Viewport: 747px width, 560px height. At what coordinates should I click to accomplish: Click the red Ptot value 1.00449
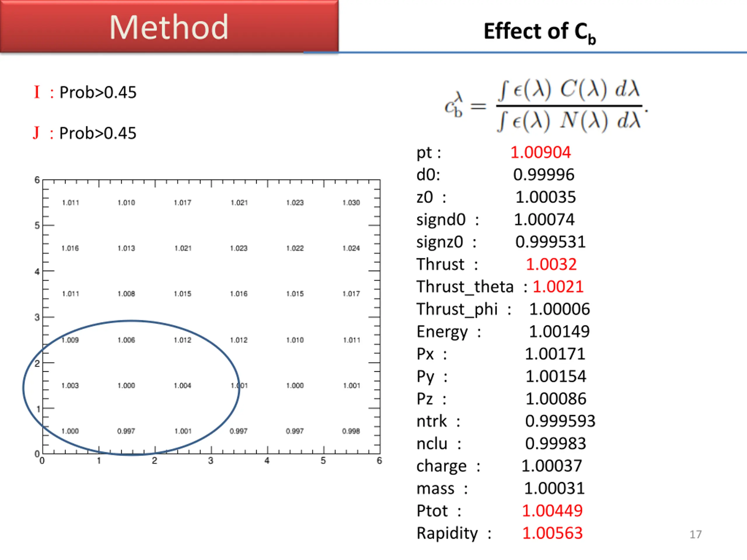(552, 510)
